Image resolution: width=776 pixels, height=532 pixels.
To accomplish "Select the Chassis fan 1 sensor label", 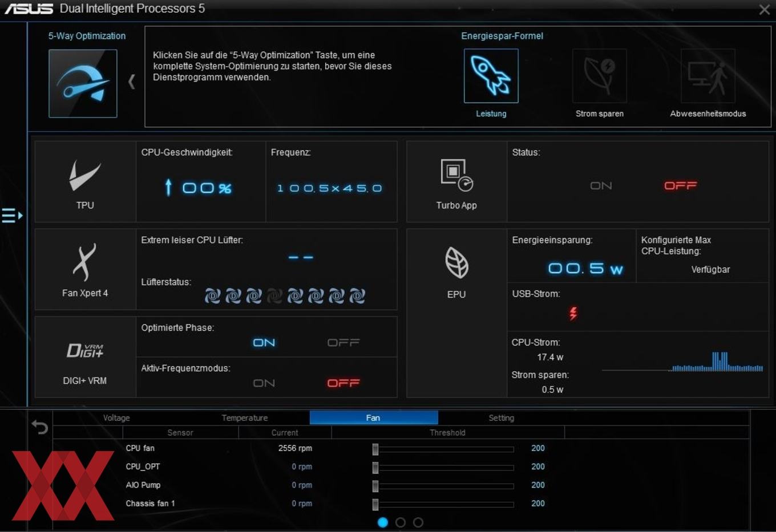I will (150, 503).
